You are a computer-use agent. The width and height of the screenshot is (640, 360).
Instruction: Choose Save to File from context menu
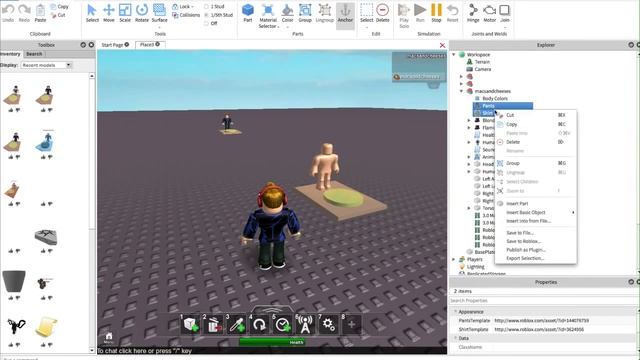[x=536, y=233]
